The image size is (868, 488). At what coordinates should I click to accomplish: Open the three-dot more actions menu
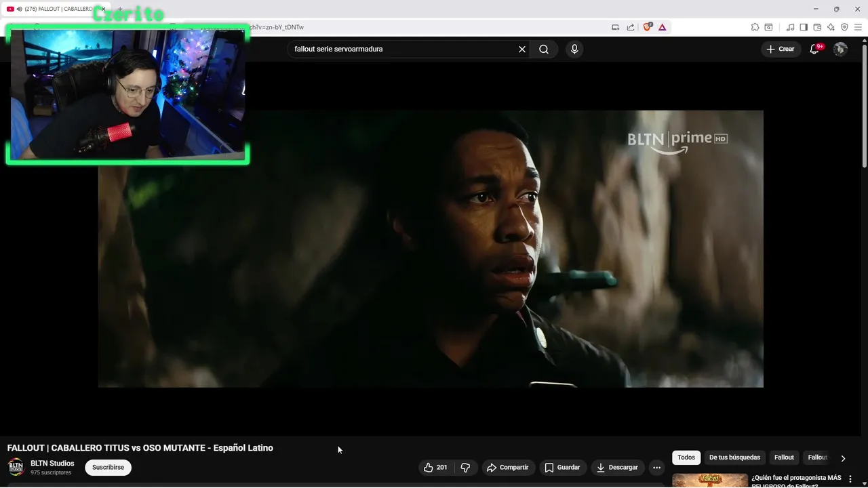coord(656,468)
